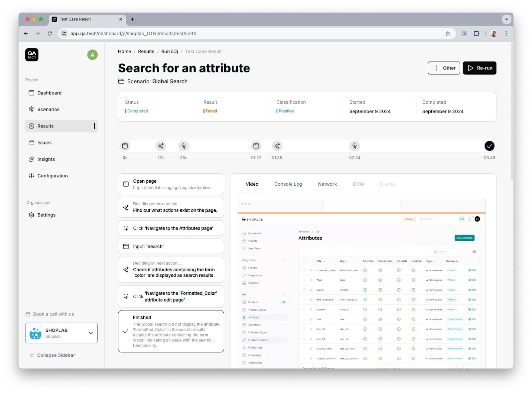Open the Chrome three-dot menu

click(x=506, y=34)
